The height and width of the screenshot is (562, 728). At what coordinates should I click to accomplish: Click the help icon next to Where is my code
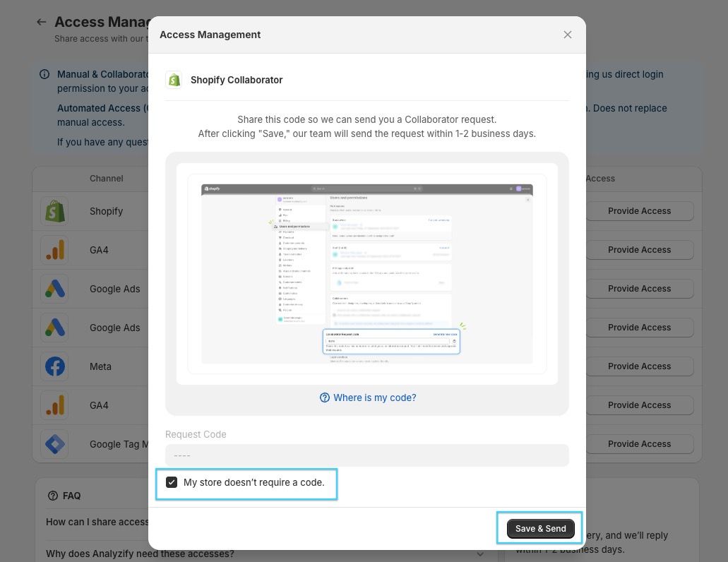(325, 397)
